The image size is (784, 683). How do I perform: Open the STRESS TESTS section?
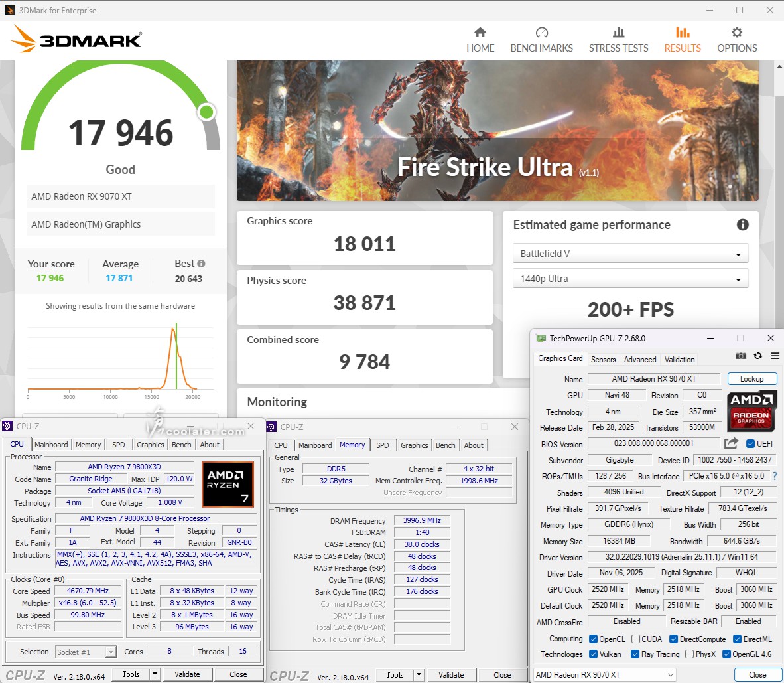[618, 40]
